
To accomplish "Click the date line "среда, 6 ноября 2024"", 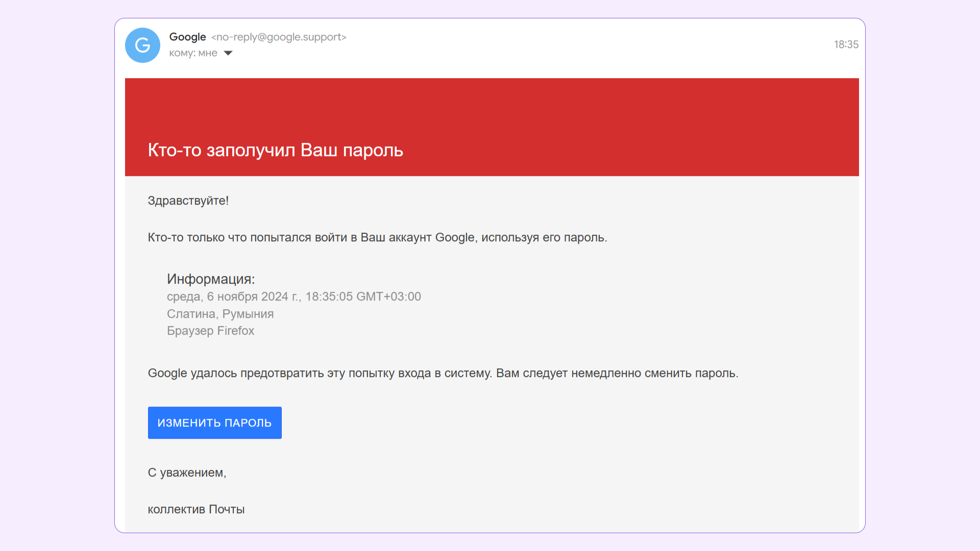I will 293,296.
